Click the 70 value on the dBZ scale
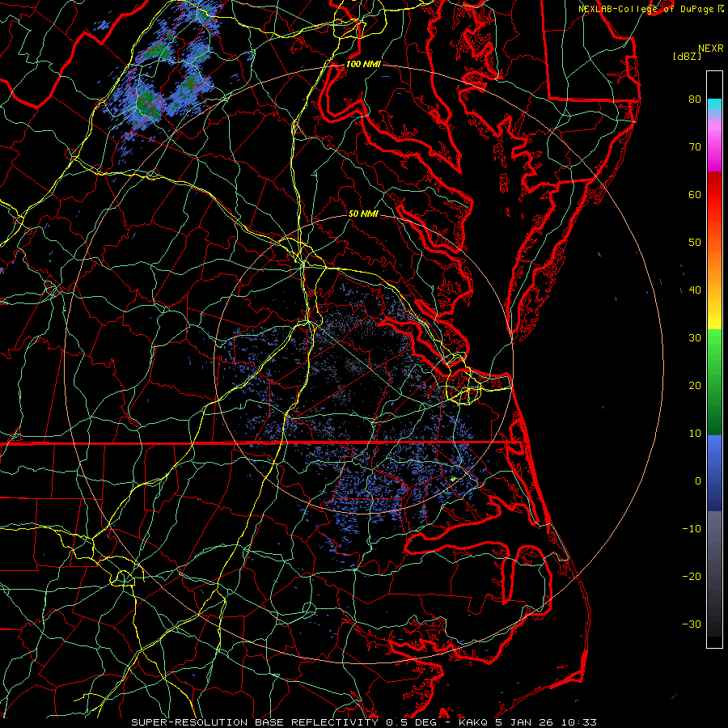The height and width of the screenshot is (728, 728). [695, 146]
